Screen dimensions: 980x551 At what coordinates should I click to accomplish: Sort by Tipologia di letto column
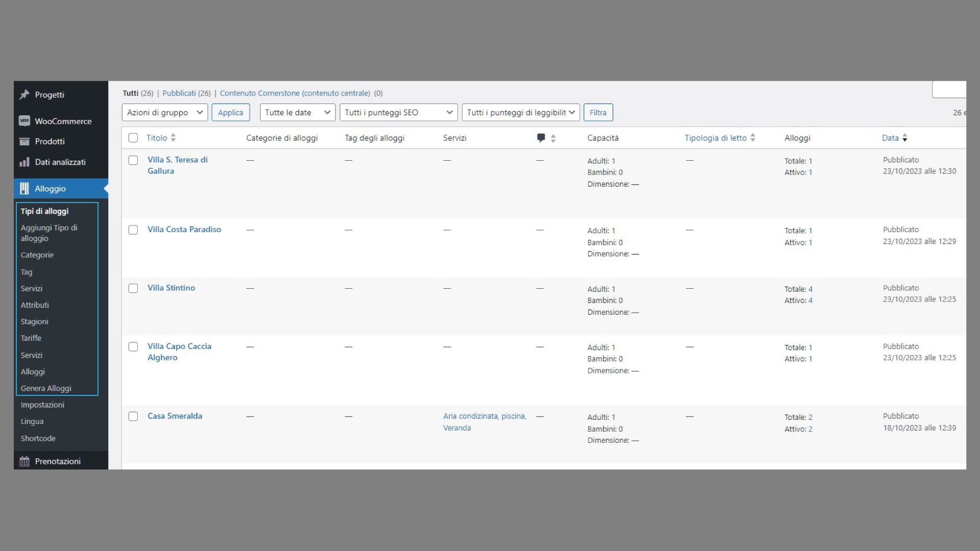(716, 138)
